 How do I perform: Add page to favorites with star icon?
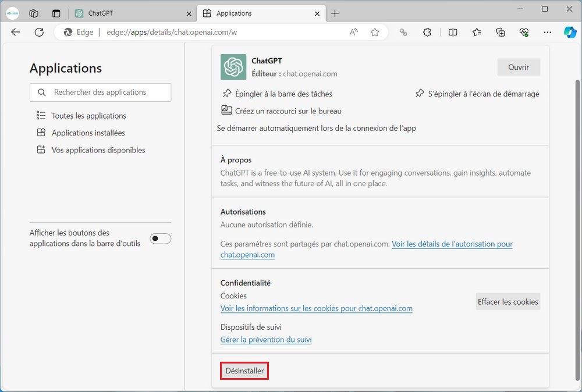pos(375,33)
